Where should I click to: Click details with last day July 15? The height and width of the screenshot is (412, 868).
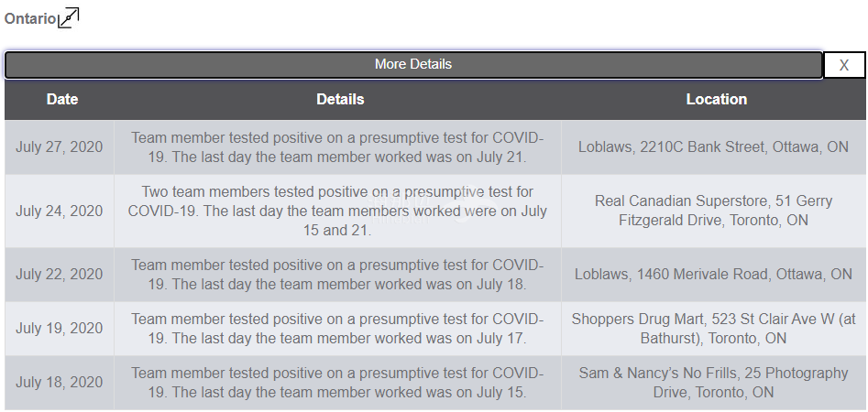(337, 383)
